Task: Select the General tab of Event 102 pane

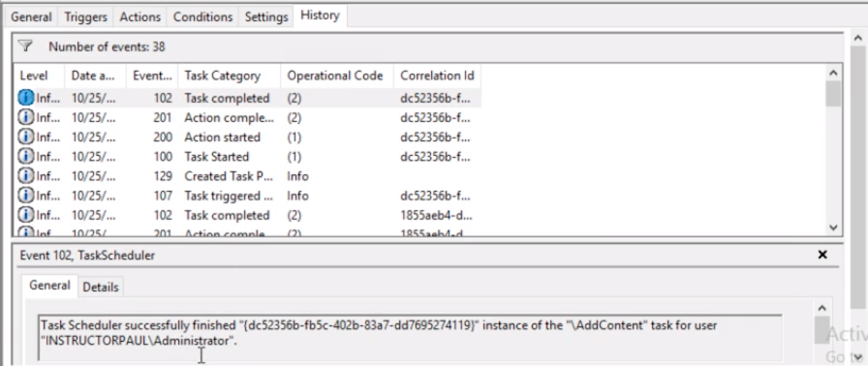Action: tap(49, 286)
